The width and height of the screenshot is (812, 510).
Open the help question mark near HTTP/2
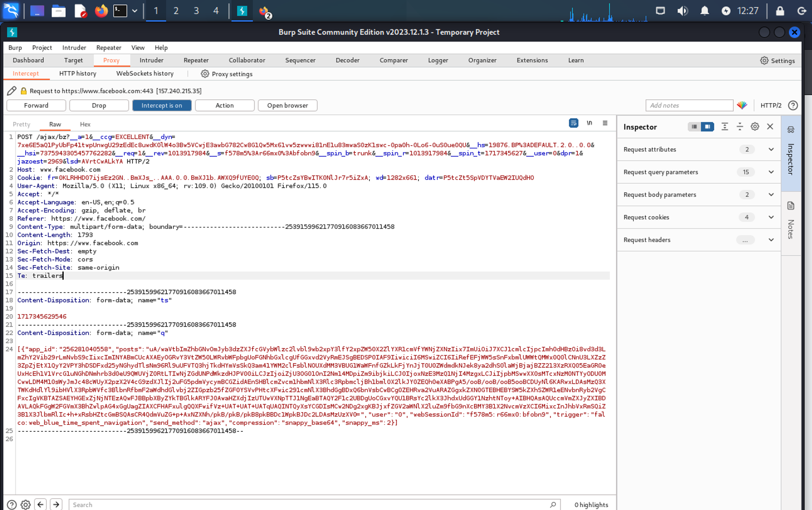coord(793,105)
